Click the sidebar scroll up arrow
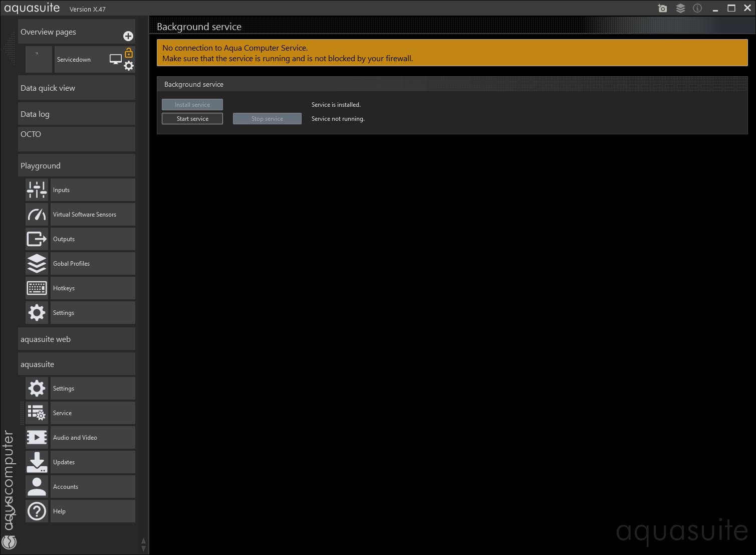Screen dimensions: 756x555 pos(143,541)
